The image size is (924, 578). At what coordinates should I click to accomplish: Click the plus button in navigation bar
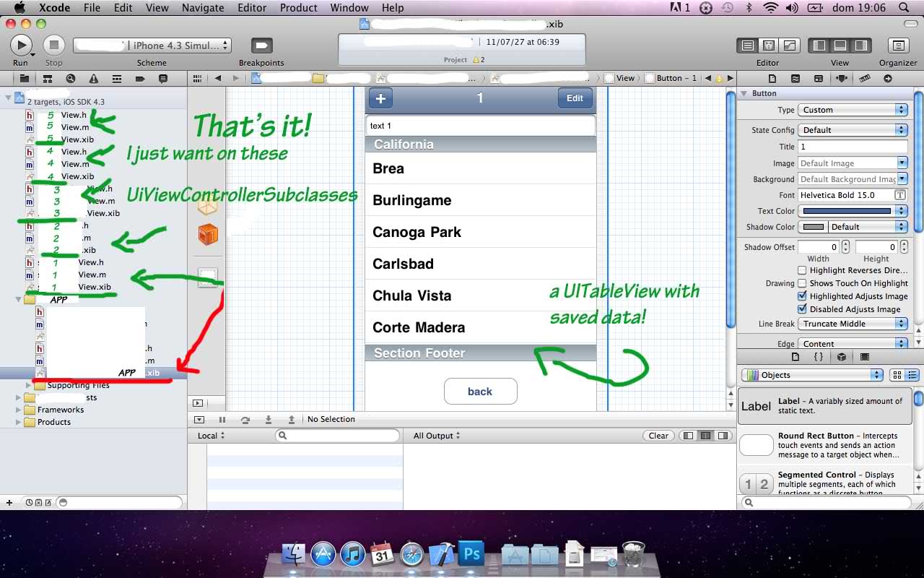click(x=380, y=98)
